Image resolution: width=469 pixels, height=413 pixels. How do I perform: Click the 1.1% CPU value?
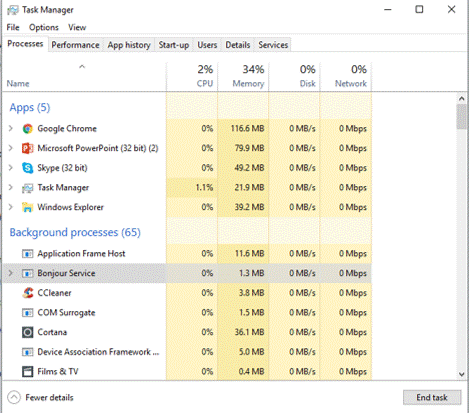(x=204, y=188)
